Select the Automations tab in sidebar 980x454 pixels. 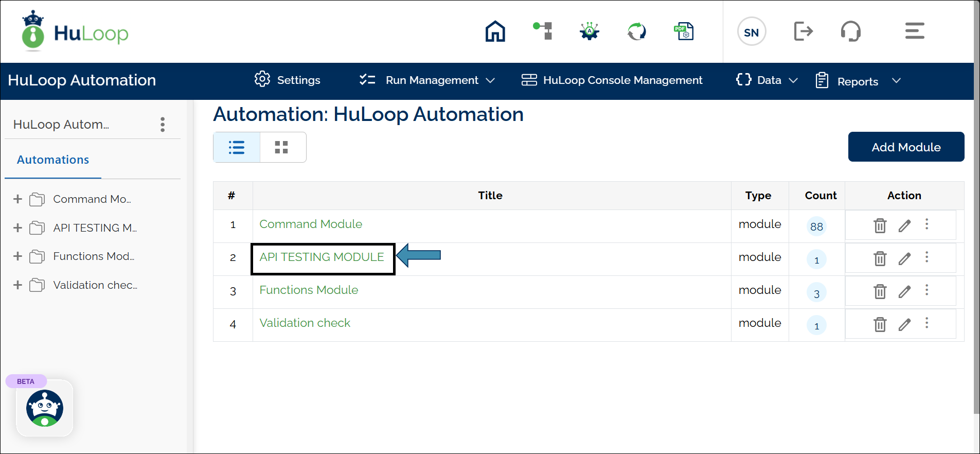point(53,160)
